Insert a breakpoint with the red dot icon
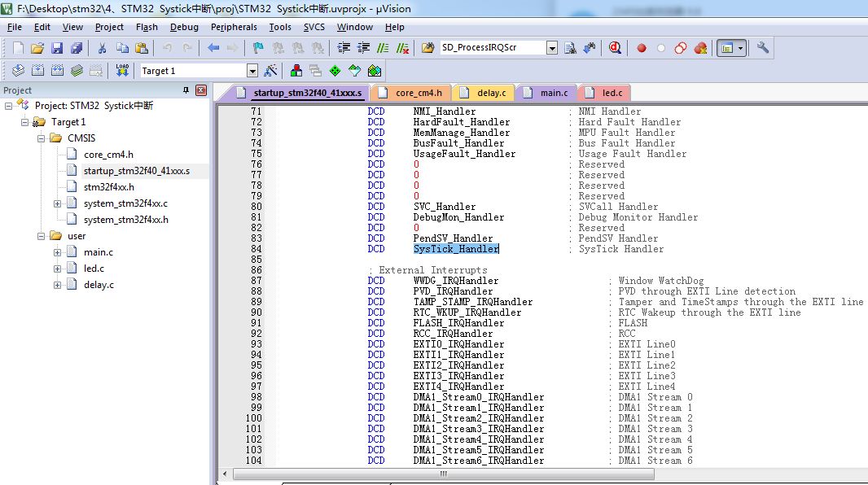 [x=642, y=48]
